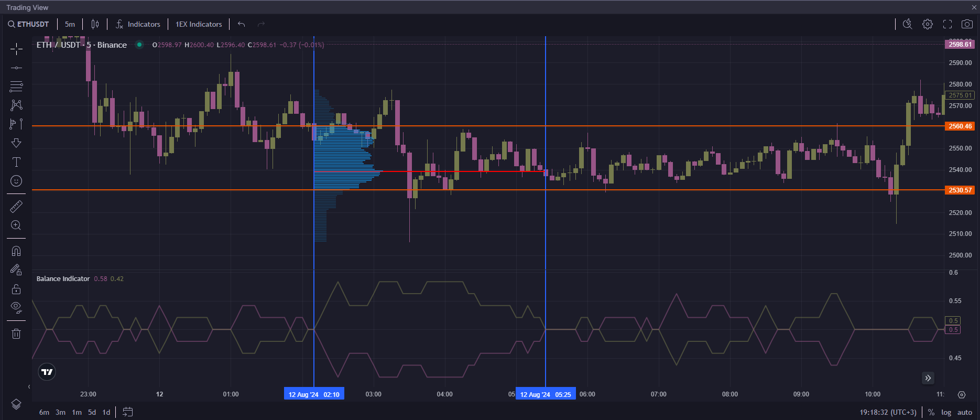Viewport: 980px width, 420px height.
Task: Open chart settings gear
Action: coord(928,24)
